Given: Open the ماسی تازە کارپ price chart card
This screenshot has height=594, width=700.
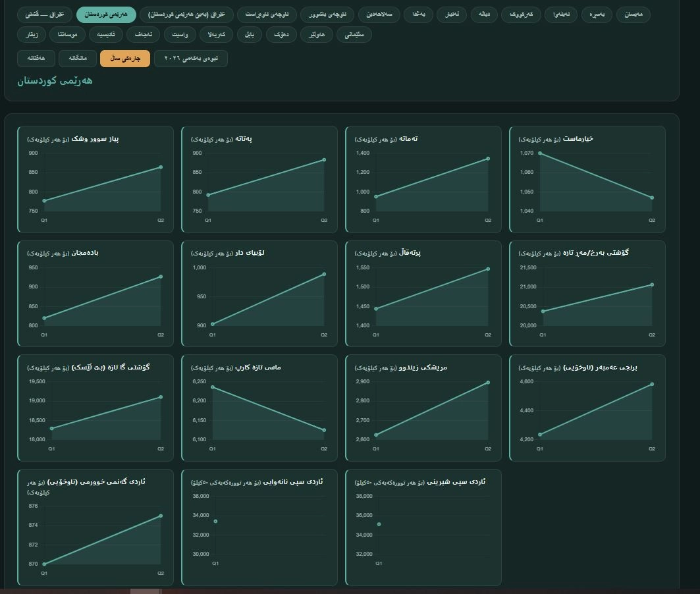Looking at the screenshot, I should [259, 408].
